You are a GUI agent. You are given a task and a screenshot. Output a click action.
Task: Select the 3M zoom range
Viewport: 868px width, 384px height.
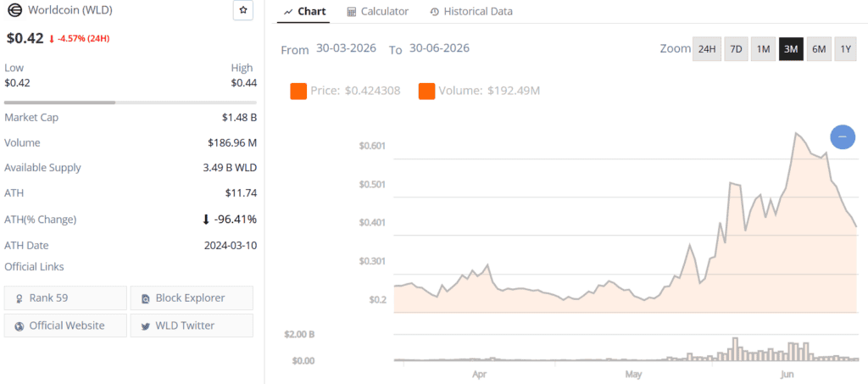pyautogui.click(x=791, y=49)
